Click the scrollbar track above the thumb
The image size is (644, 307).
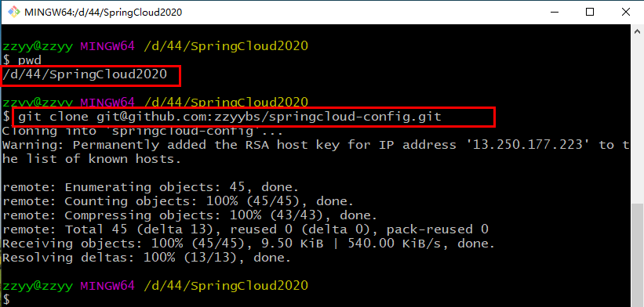tap(637, 121)
